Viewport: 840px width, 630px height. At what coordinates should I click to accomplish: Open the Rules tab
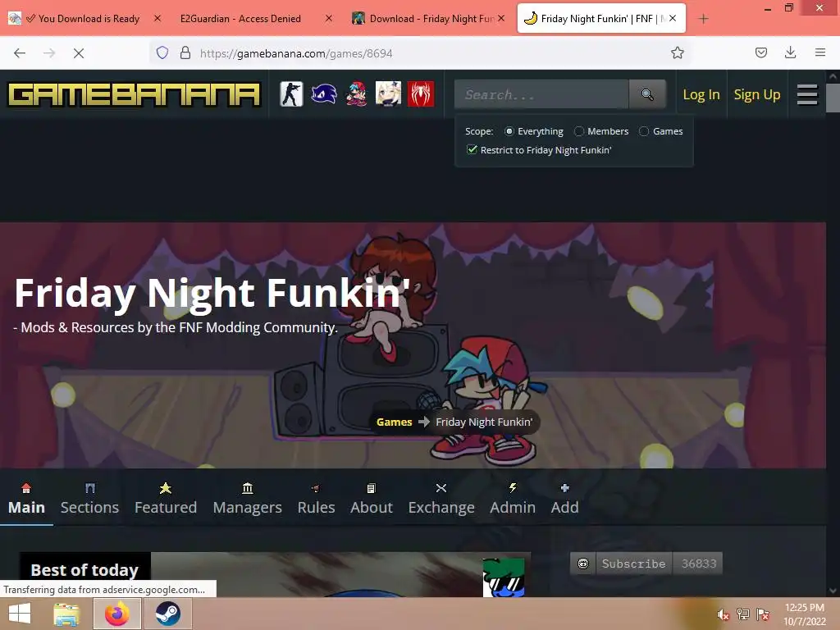click(316, 499)
